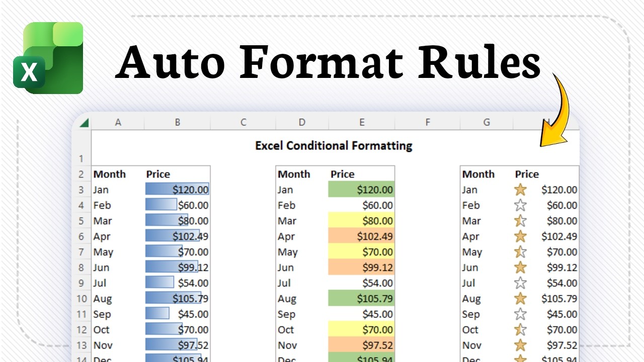Select column D header
Image resolution: width=644 pixels, height=362 pixels.
pyautogui.click(x=302, y=122)
